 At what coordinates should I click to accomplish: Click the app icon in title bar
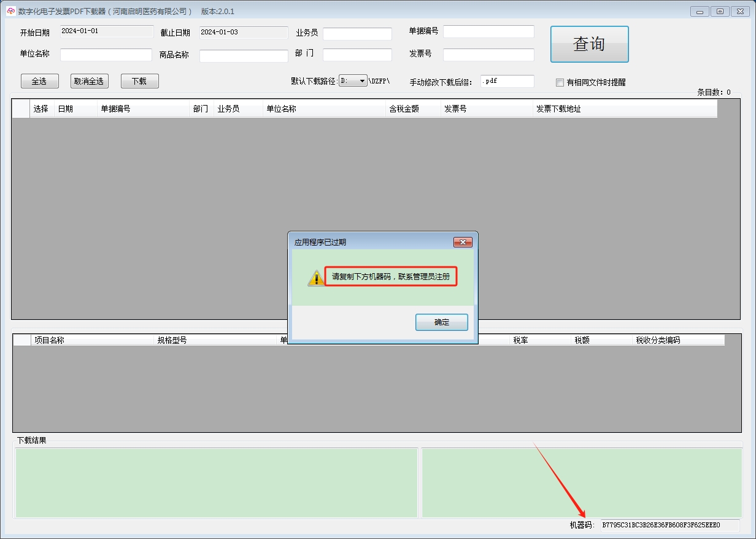click(x=10, y=11)
